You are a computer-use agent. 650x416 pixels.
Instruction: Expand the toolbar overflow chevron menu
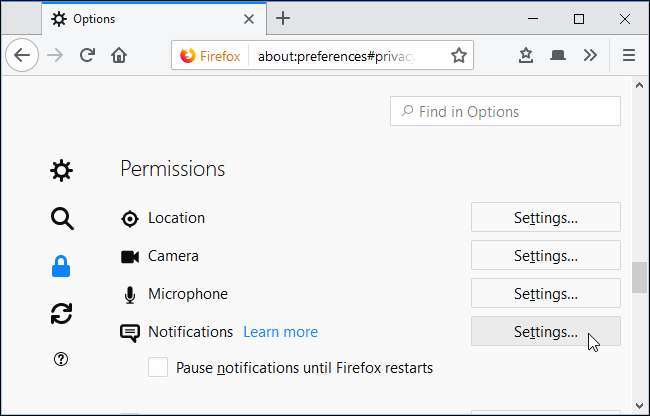(x=590, y=56)
